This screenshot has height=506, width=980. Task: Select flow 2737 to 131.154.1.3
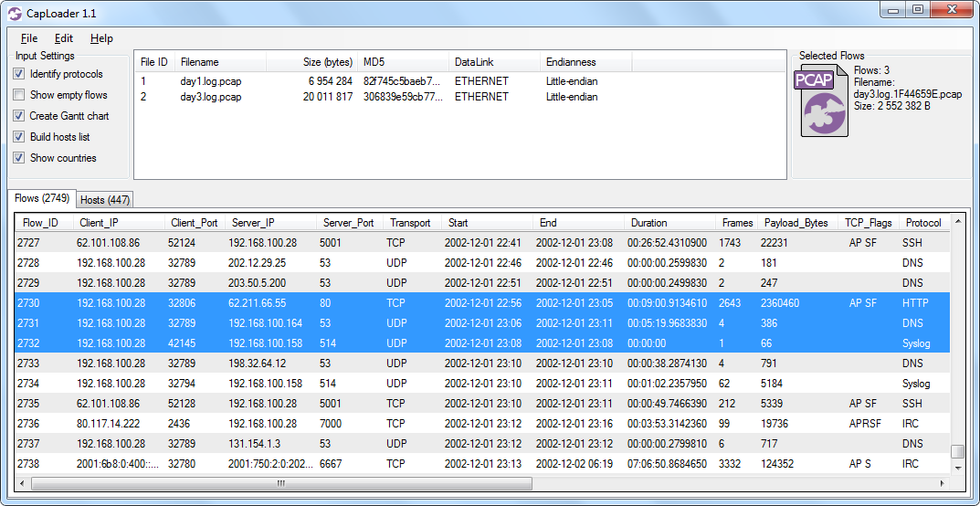[482, 443]
